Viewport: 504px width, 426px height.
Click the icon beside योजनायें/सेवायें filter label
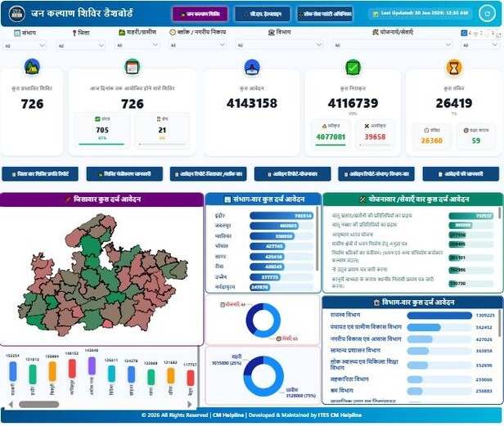tap(376, 32)
